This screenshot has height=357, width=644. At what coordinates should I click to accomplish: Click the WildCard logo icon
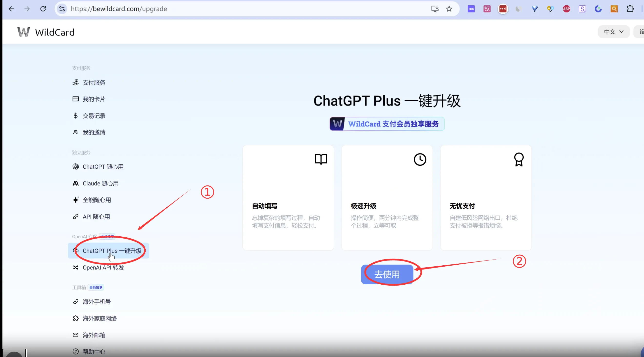(23, 32)
